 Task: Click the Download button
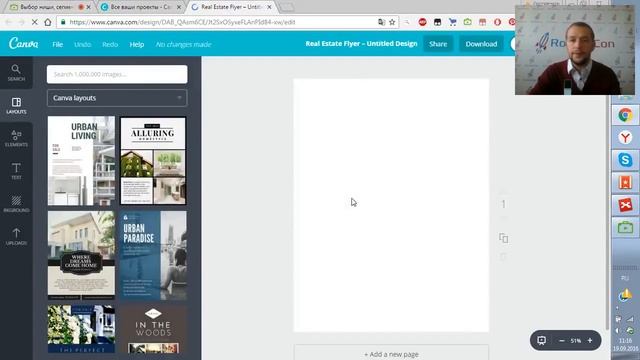(x=481, y=44)
